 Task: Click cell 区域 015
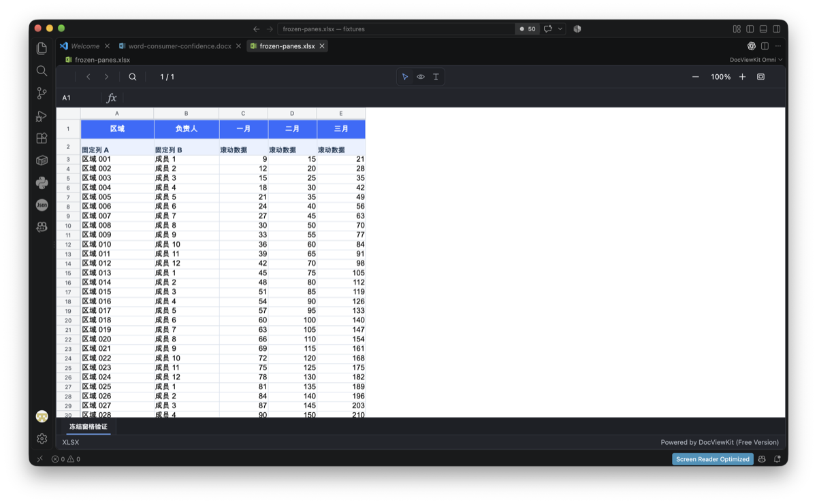(117, 292)
